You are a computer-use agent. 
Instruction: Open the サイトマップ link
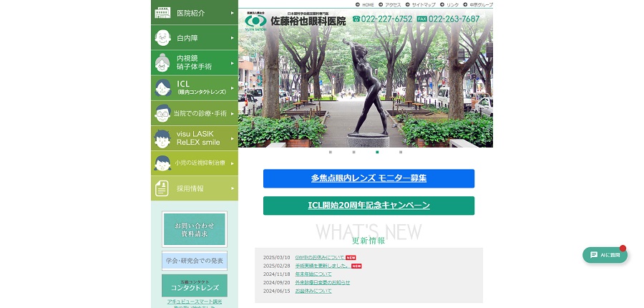pos(424,4)
